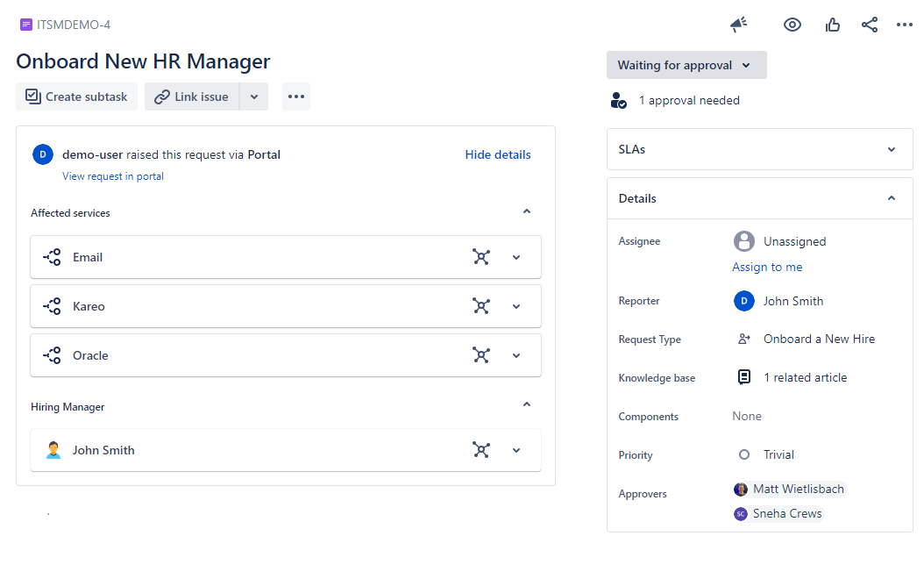This screenshot has height=579, width=924.
Task: Open the Waiting for approval status dropdown
Action: tap(686, 65)
